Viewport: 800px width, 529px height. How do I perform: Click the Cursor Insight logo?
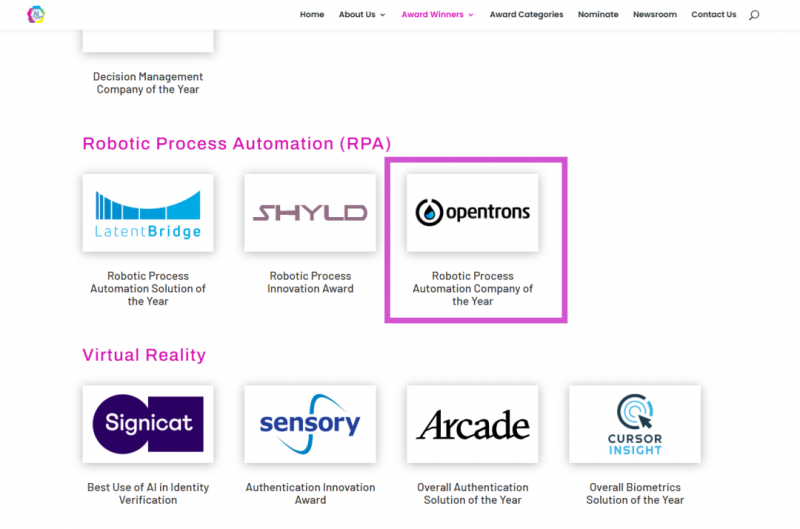tap(634, 424)
